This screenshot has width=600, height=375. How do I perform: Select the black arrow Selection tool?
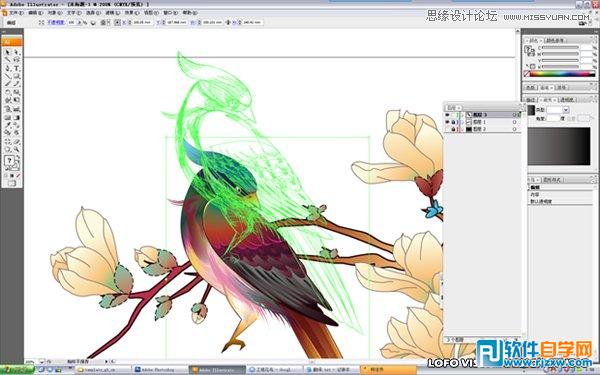pyautogui.click(x=7, y=52)
